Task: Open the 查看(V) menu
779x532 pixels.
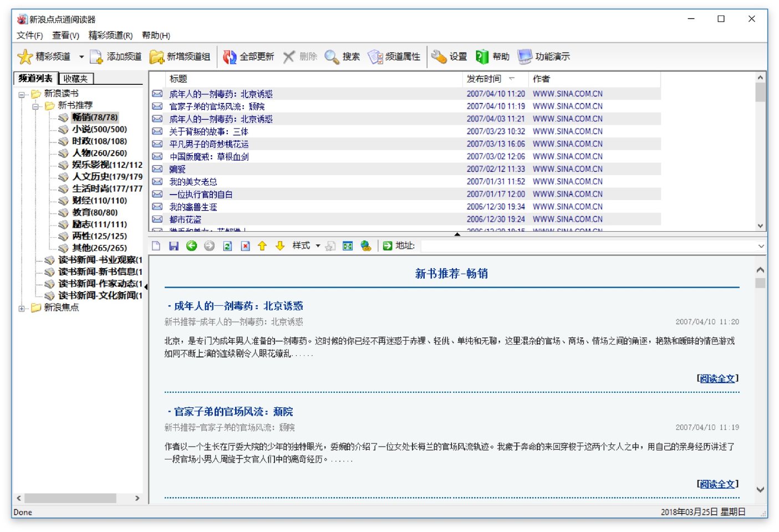Action: [x=65, y=35]
